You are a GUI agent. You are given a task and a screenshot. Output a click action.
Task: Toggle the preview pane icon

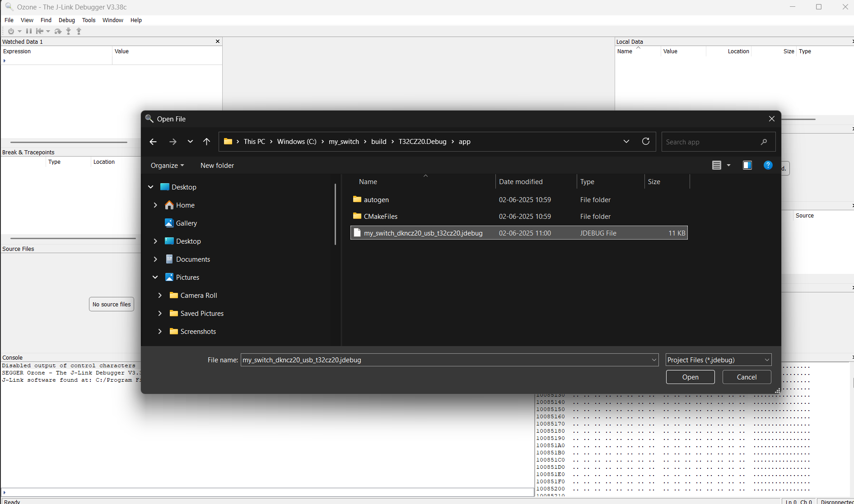(x=747, y=165)
